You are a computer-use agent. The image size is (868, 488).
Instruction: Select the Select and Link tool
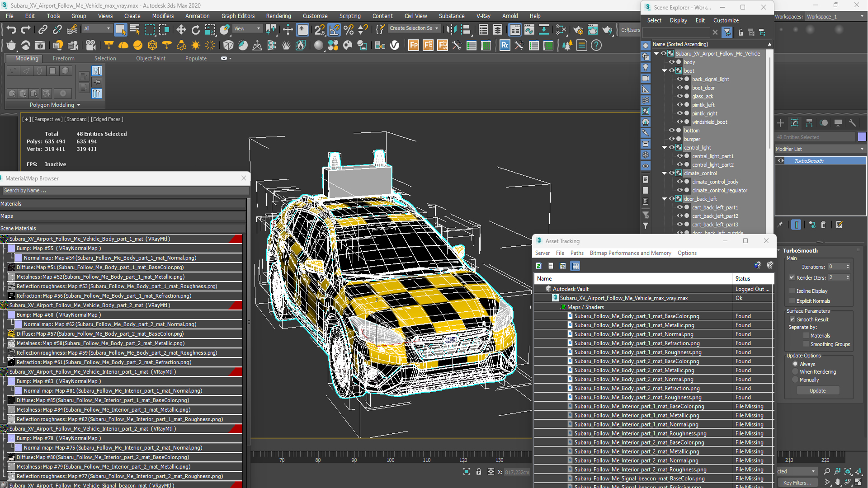pos(42,30)
